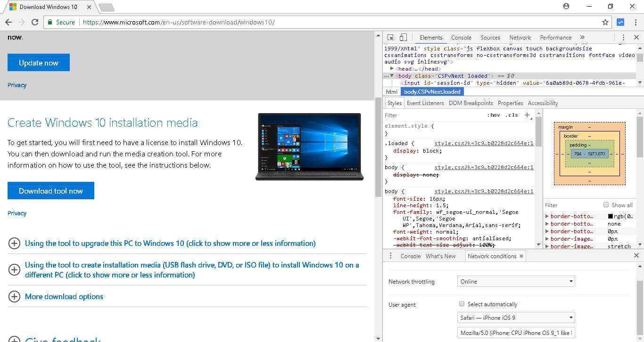Close the DevTools panel
This screenshot has height=342, width=644.
(636, 38)
